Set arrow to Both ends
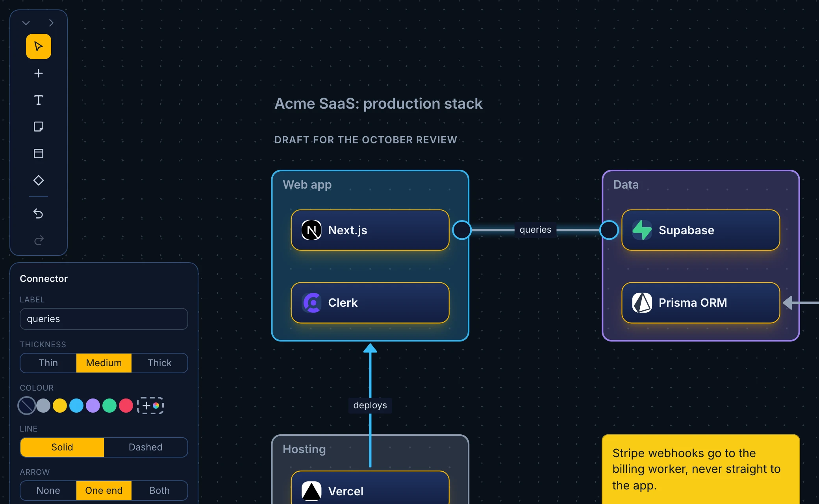819x504 pixels. 159,490
